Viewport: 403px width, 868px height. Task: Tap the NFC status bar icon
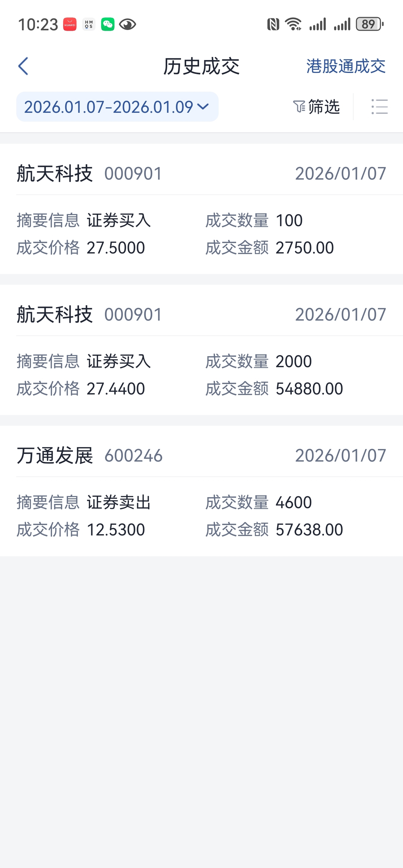273,24
